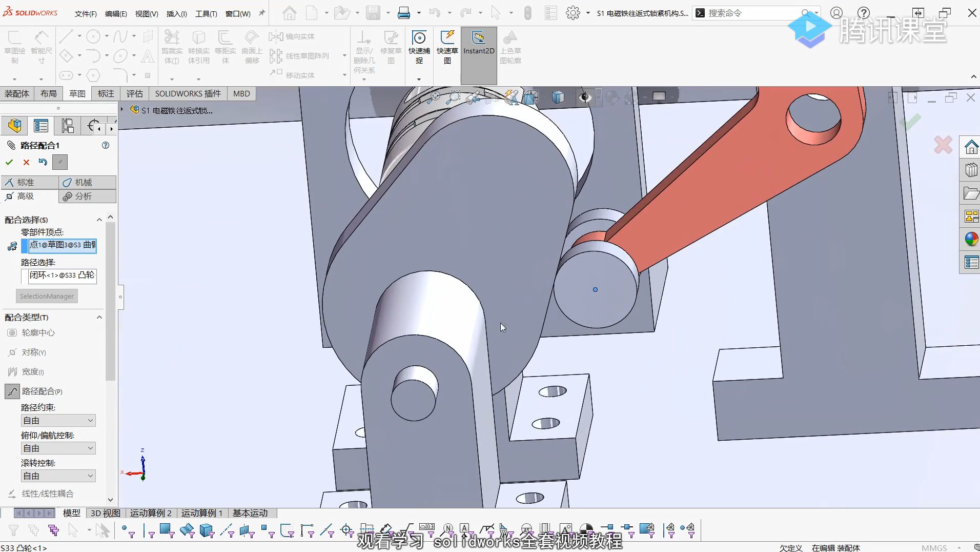Viewport: 980px width, 552px height.
Task: Open the user login account icon
Action: pyautogui.click(x=836, y=13)
